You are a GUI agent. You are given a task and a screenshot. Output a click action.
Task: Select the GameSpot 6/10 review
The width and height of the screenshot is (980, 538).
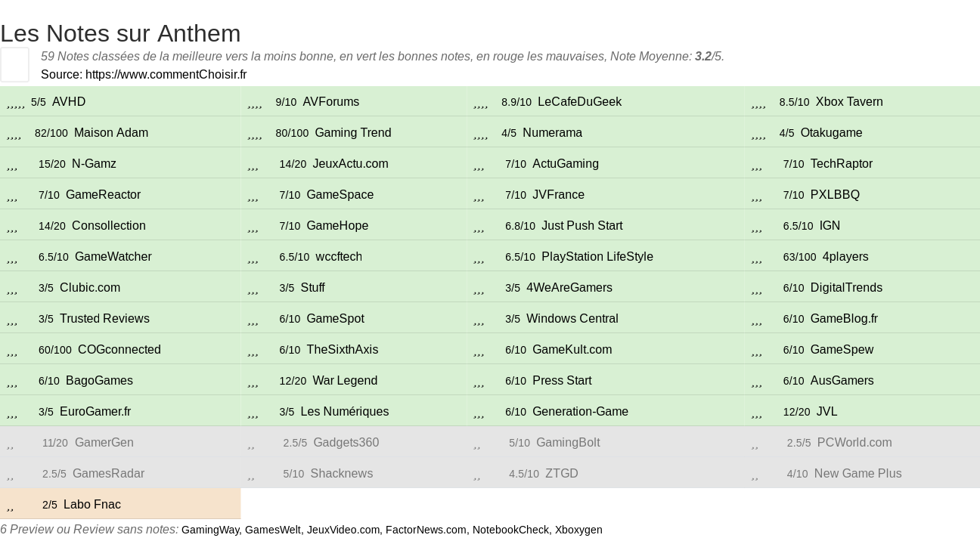click(x=335, y=319)
